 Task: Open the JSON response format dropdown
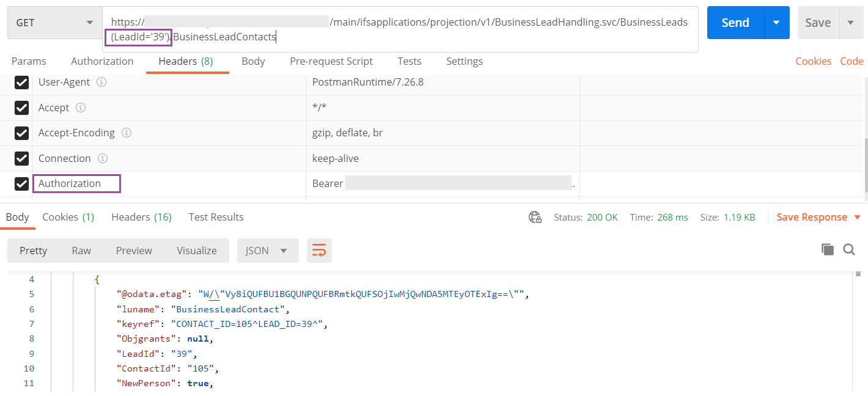click(267, 250)
